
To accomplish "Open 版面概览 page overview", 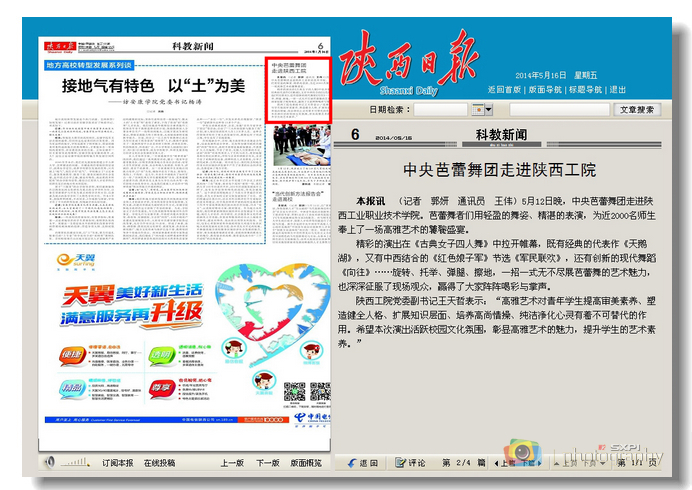I will (306, 463).
